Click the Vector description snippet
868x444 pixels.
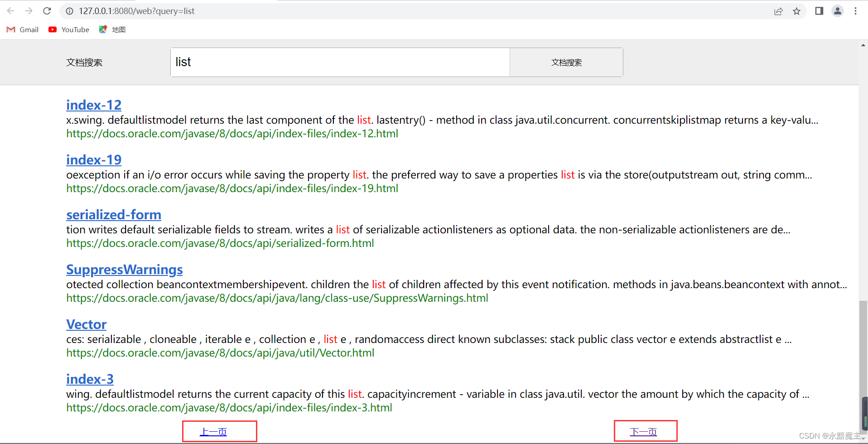tap(429, 339)
